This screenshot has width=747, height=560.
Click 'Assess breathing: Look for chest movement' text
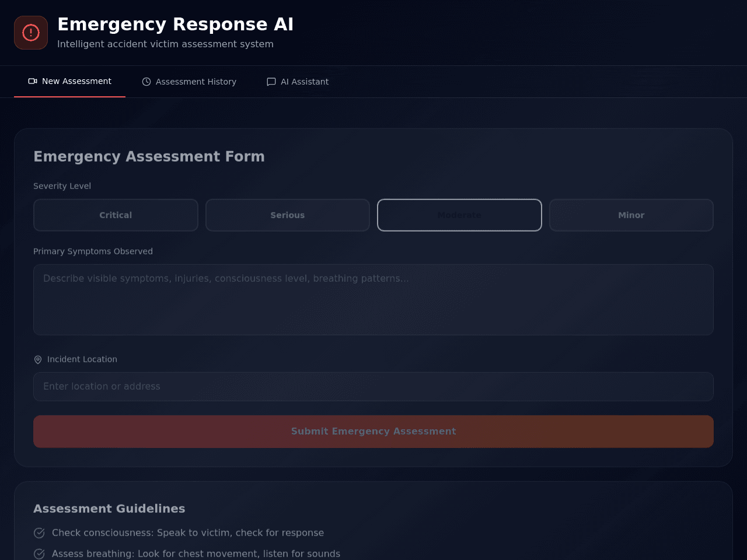[x=196, y=554]
